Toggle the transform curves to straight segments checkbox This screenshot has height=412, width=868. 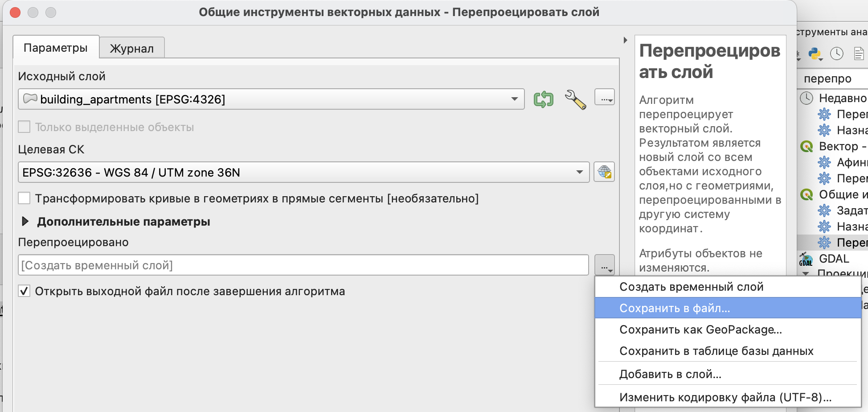(x=24, y=198)
